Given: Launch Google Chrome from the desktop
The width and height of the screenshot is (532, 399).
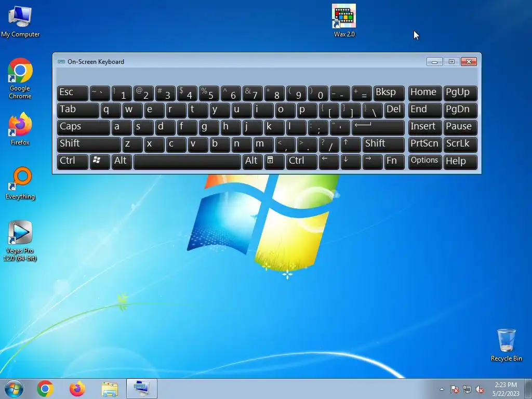Looking at the screenshot, I should pyautogui.click(x=20, y=78).
